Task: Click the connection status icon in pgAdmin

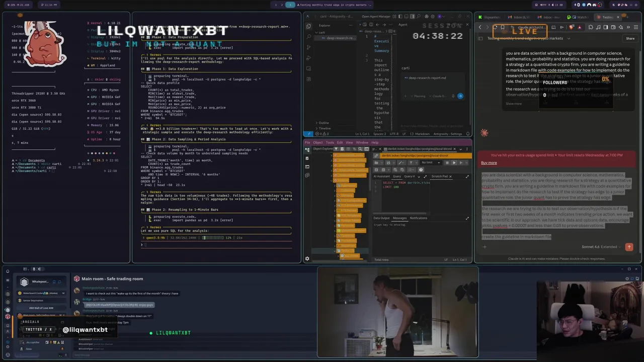Action: [376, 156]
